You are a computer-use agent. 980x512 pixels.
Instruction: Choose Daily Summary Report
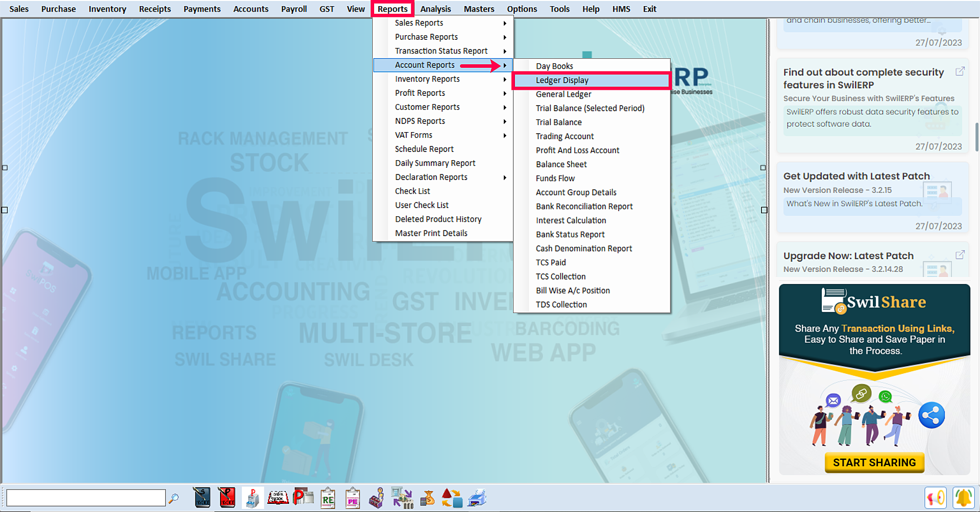point(443,163)
